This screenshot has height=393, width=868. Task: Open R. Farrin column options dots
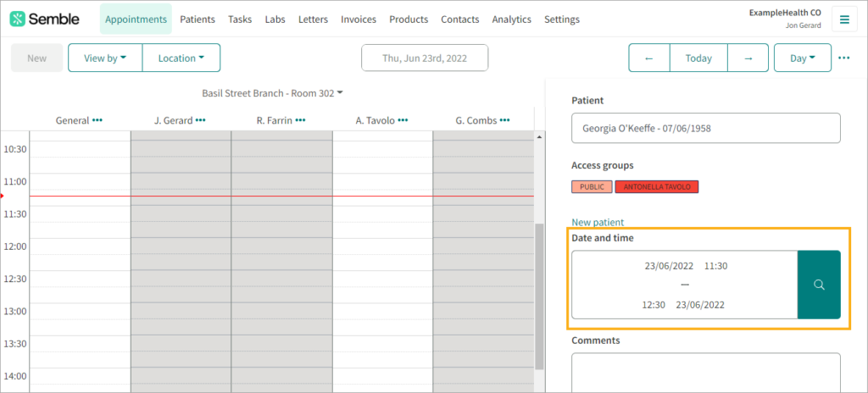(x=301, y=120)
